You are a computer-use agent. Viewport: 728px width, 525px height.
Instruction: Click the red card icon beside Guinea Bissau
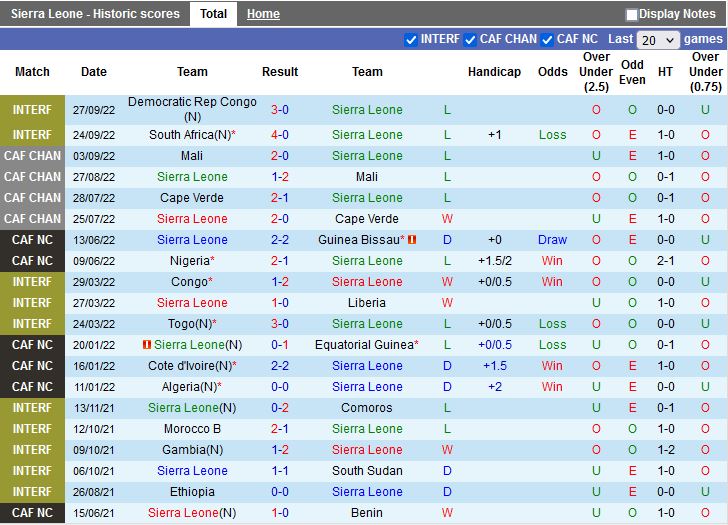pos(412,240)
